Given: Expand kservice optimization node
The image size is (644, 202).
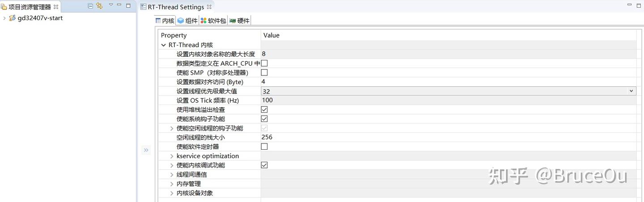Looking at the screenshot, I should 172,156.
